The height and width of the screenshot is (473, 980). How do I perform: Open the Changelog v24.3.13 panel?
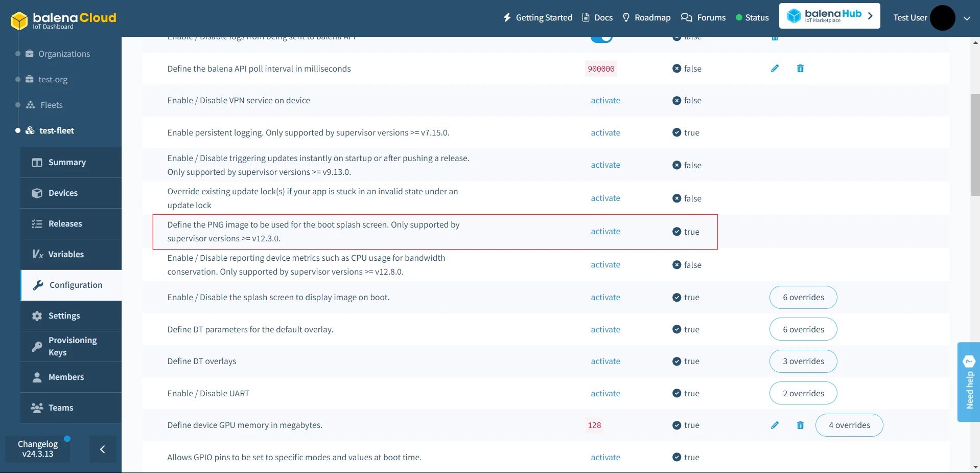[x=38, y=449]
